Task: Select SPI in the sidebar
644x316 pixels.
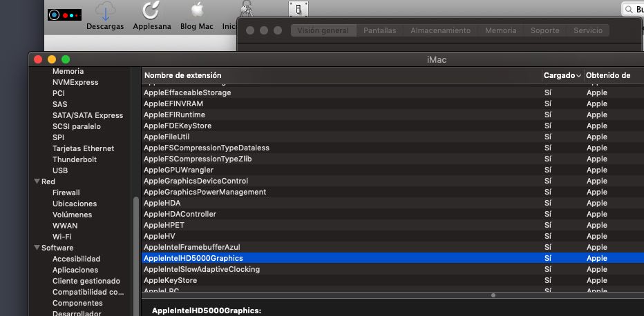Action: coord(58,138)
